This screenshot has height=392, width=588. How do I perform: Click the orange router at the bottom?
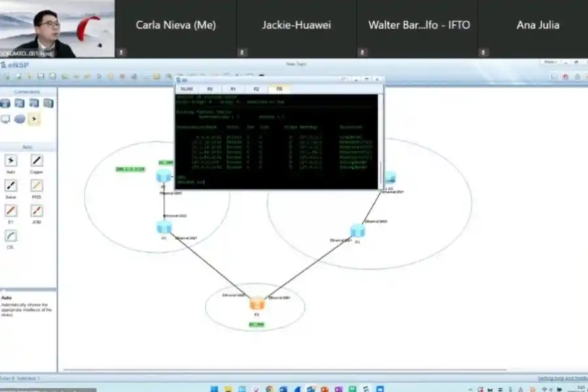[257, 304]
